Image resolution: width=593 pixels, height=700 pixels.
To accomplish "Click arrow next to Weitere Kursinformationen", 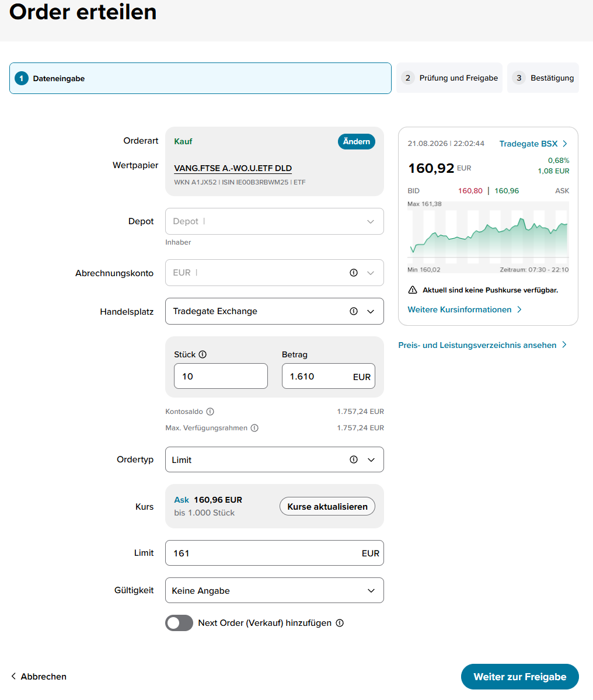I will tap(519, 309).
